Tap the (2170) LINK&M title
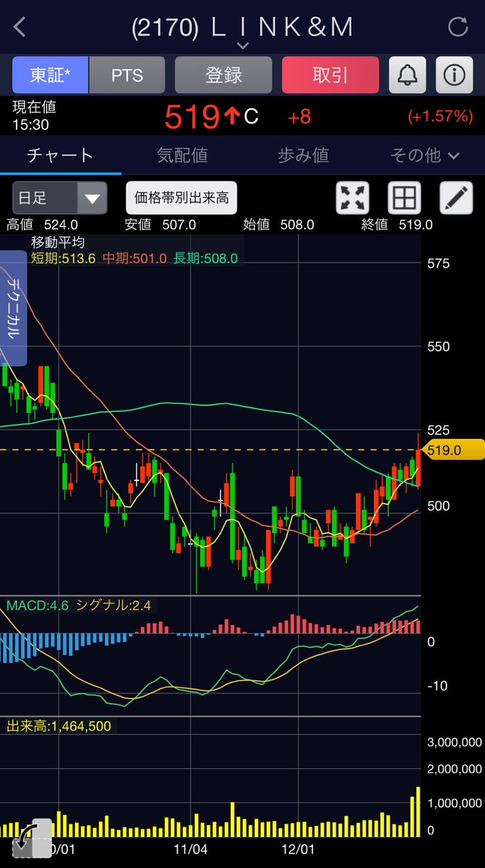 pyautogui.click(x=243, y=27)
